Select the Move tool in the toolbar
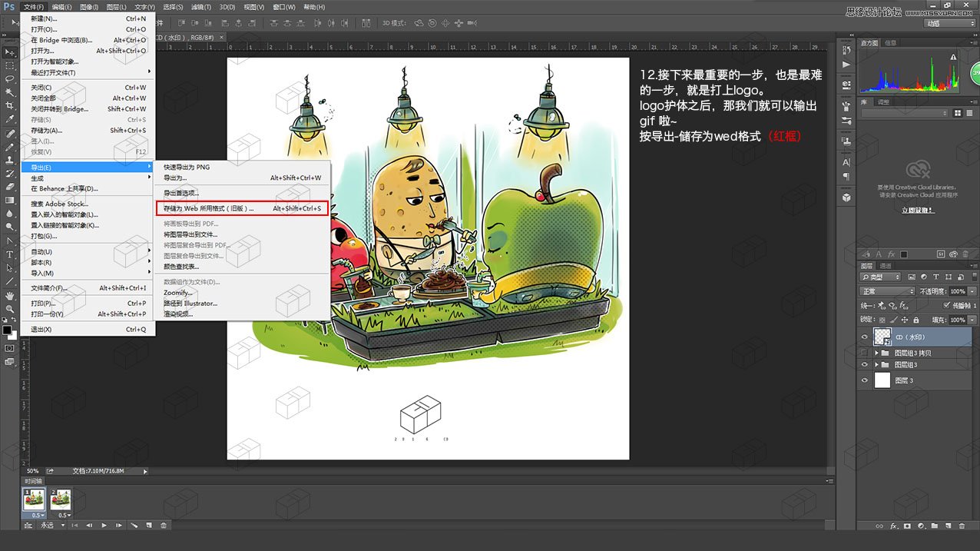 point(9,52)
